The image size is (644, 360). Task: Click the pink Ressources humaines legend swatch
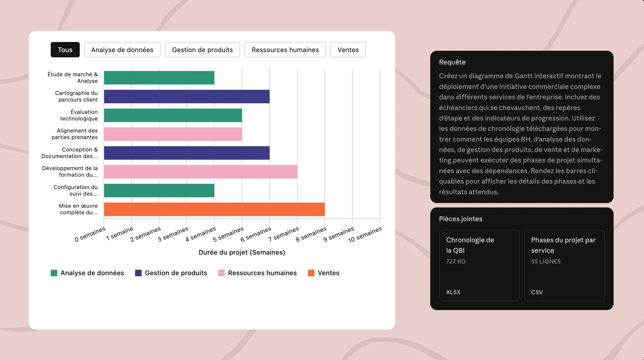click(221, 273)
